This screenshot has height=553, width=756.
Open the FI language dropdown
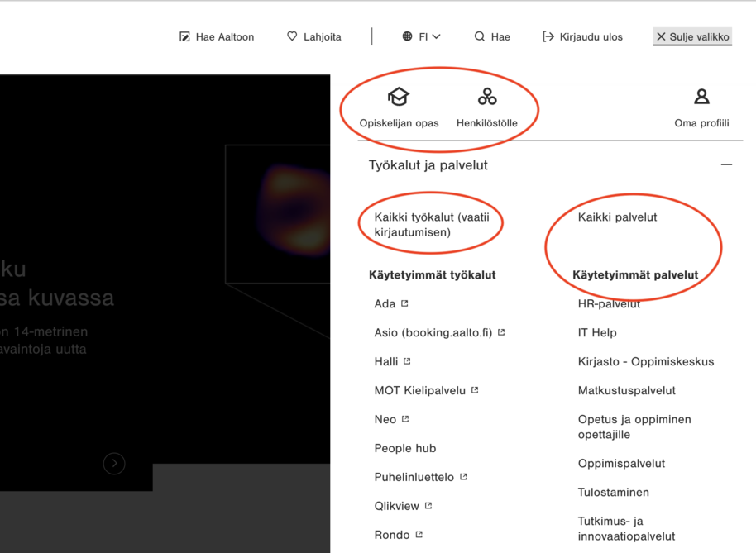428,36
